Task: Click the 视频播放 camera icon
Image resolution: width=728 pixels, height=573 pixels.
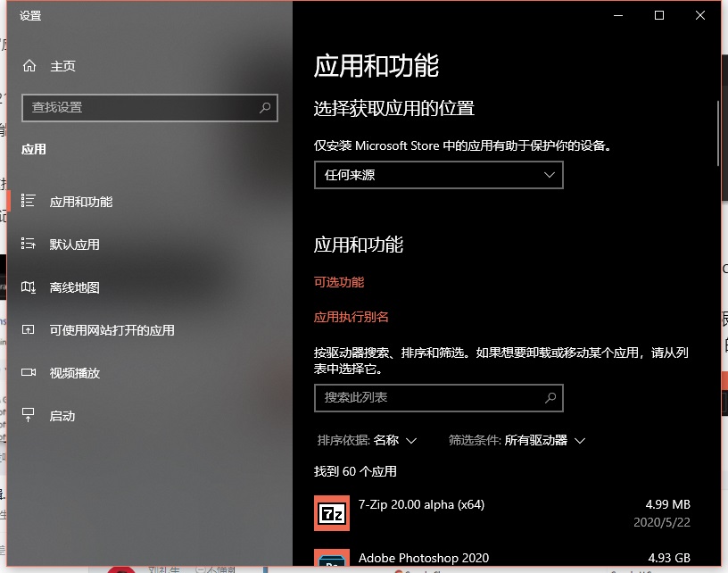Action: 29,372
